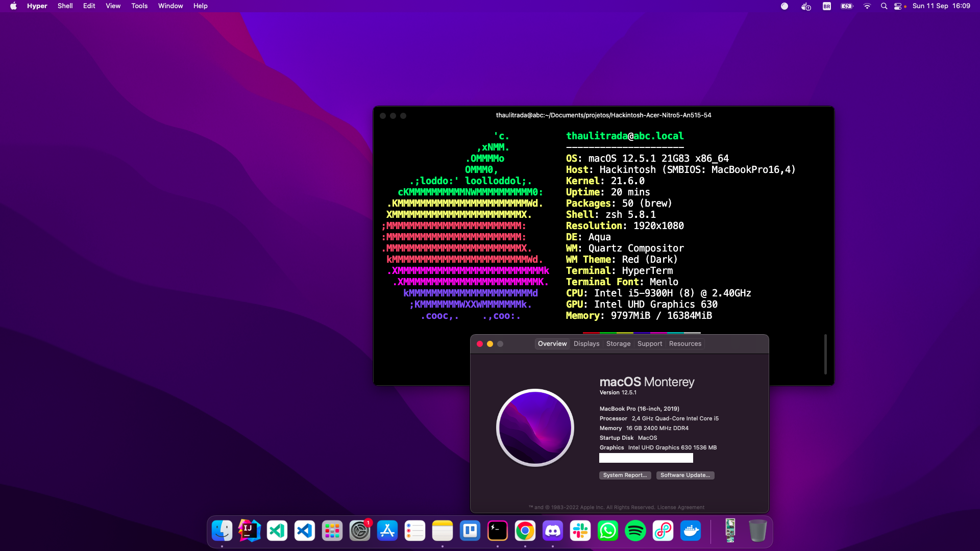Viewport: 980px width, 551px height.
Task: Open System Preferences with update badge
Action: click(360, 531)
